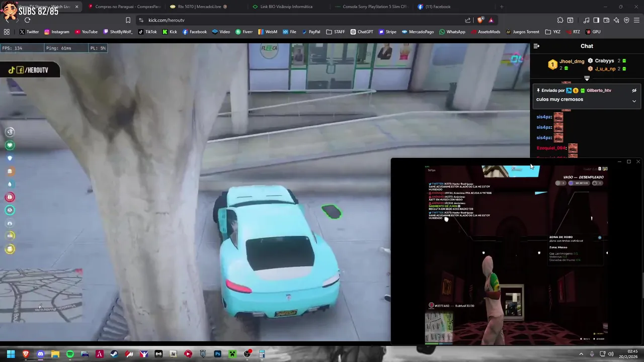Bookmark this page with the address bar icon
Screen dimensions: 644x362
(128, 20)
